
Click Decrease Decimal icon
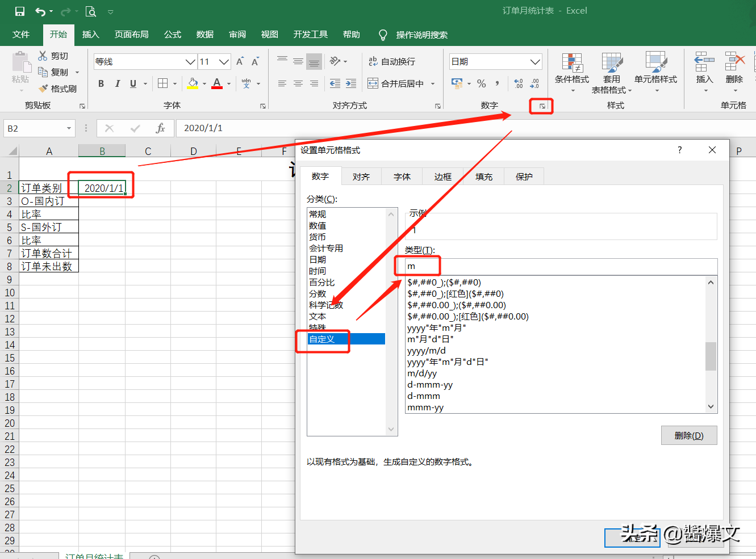pos(534,83)
